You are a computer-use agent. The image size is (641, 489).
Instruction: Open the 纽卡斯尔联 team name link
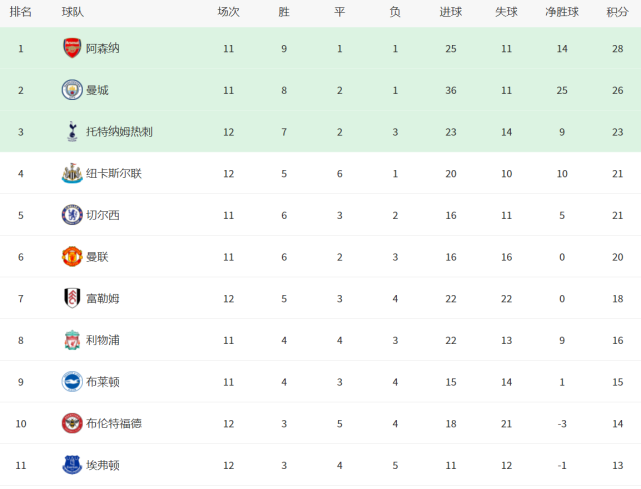click(114, 174)
